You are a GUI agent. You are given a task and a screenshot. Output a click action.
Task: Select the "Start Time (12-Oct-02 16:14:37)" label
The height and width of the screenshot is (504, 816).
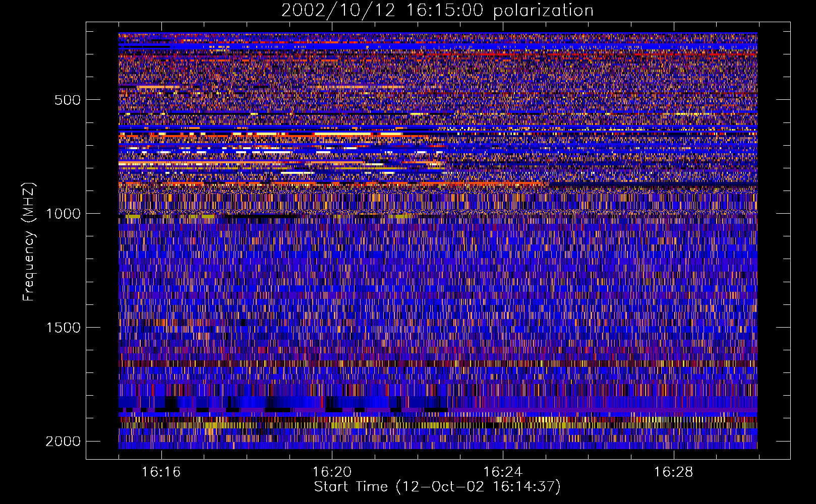(x=437, y=487)
